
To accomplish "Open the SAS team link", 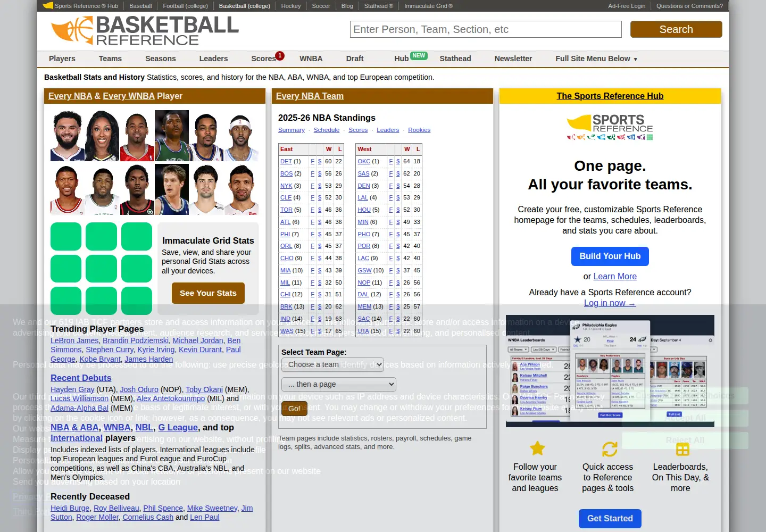I will coord(363,173).
